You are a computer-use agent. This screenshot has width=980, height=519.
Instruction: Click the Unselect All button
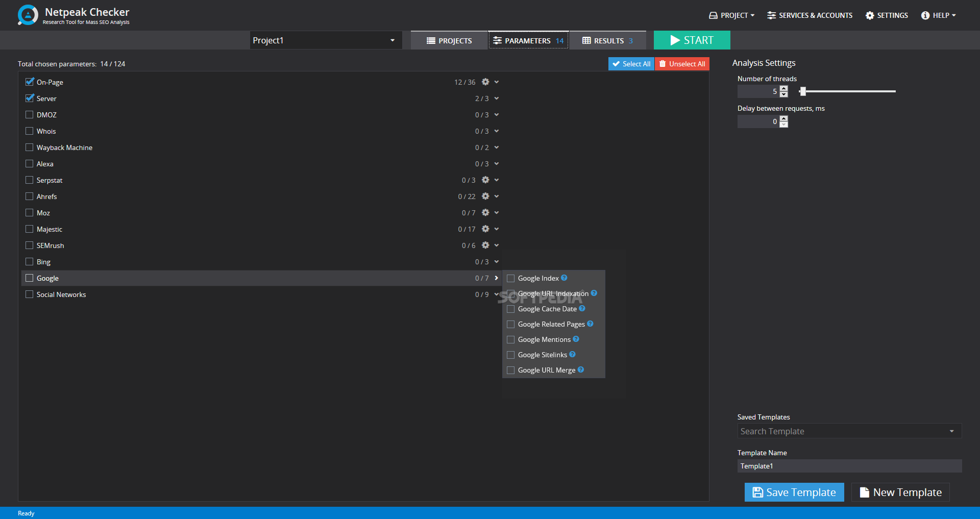pos(682,64)
